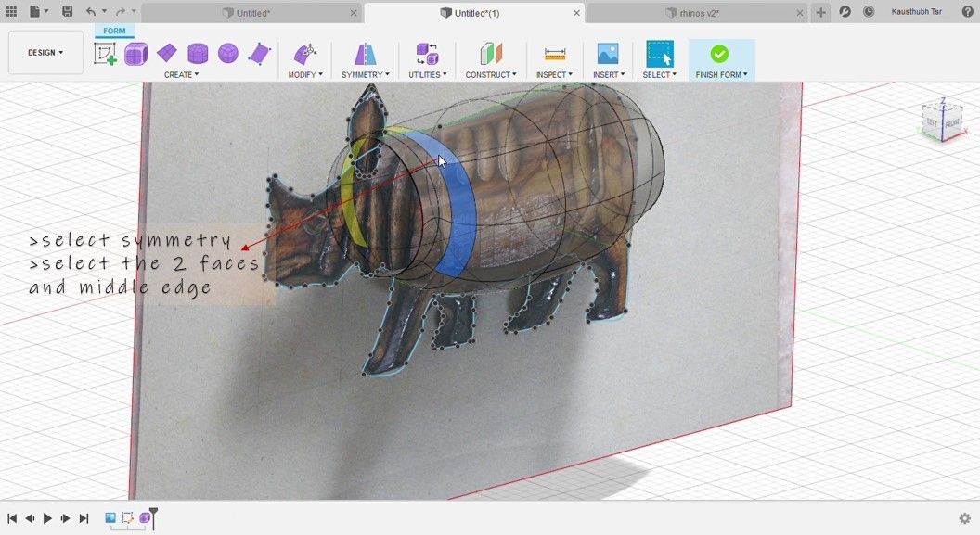Open the redo history dropdown arrow
980x535 pixels.
[x=133, y=11]
